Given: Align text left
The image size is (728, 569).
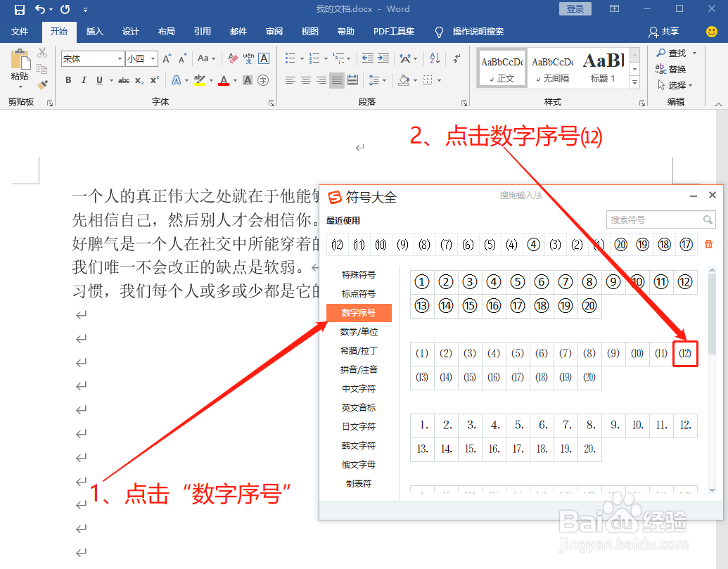Looking at the screenshot, I should tap(290, 80).
